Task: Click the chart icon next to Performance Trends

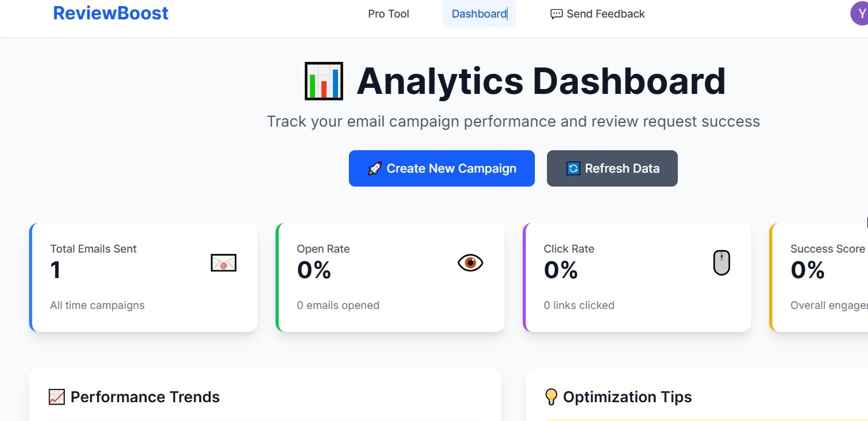Action: click(x=56, y=397)
